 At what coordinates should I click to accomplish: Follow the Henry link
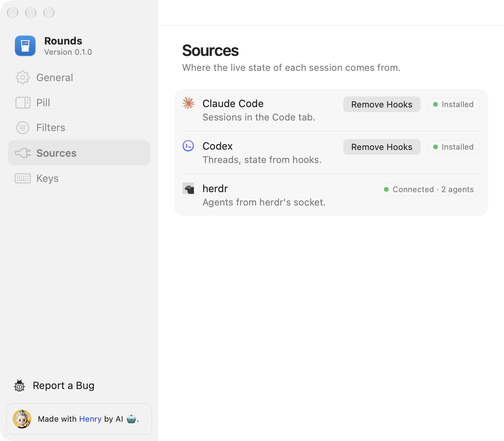click(x=90, y=419)
